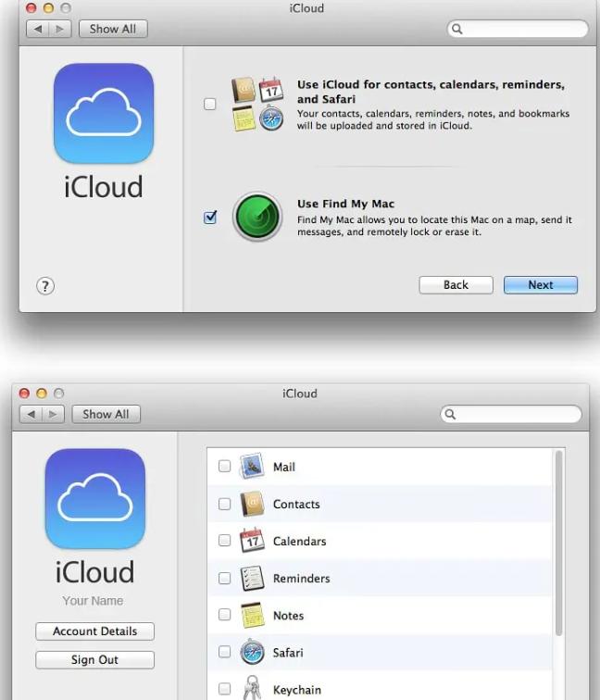Focus the search field in the bottom window
The width and height of the screenshot is (600, 700).
coord(511,414)
